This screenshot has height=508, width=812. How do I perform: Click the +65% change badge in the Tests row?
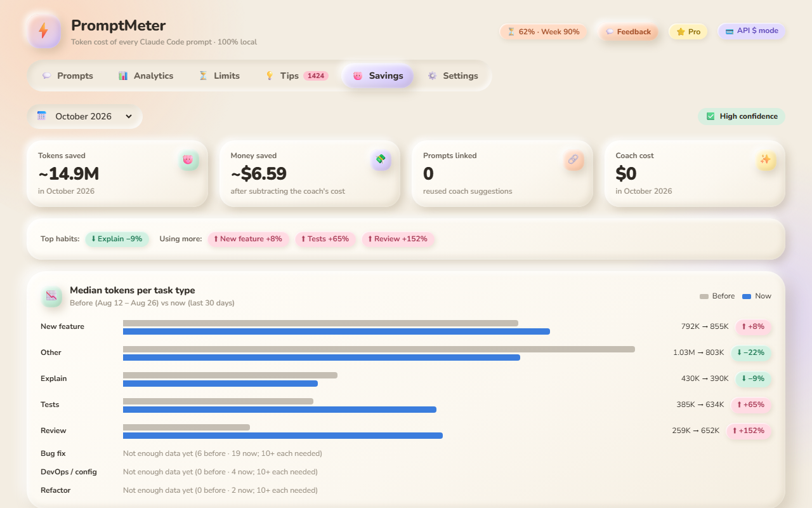(751, 404)
